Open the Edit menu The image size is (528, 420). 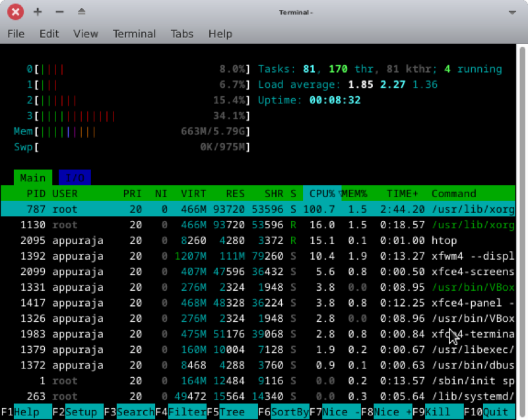49,34
